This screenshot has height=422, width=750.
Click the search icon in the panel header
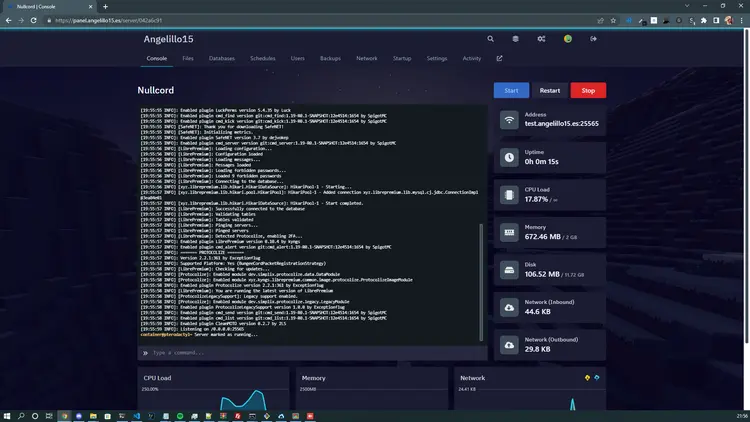click(490, 39)
